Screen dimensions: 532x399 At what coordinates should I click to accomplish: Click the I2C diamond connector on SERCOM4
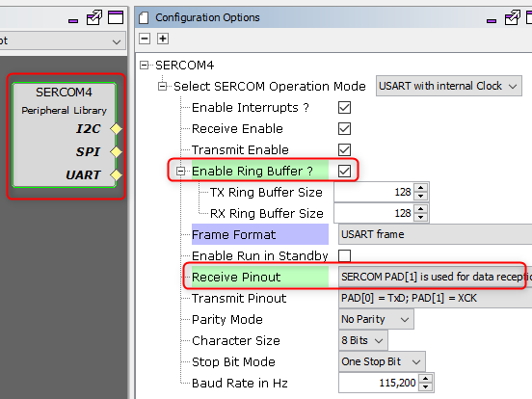[x=116, y=128]
